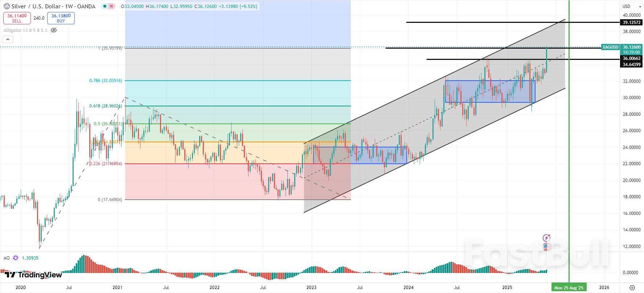The width and height of the screenshot is (644, 293).
Task: Click the AO indicator label
Action: [x=7, y=258]
